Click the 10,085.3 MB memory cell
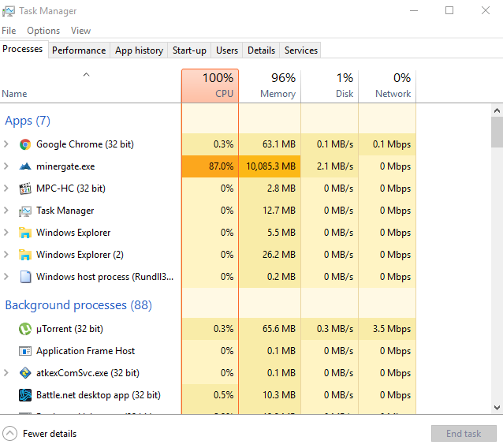Screen dimensions: 503x448 (270, 166)
